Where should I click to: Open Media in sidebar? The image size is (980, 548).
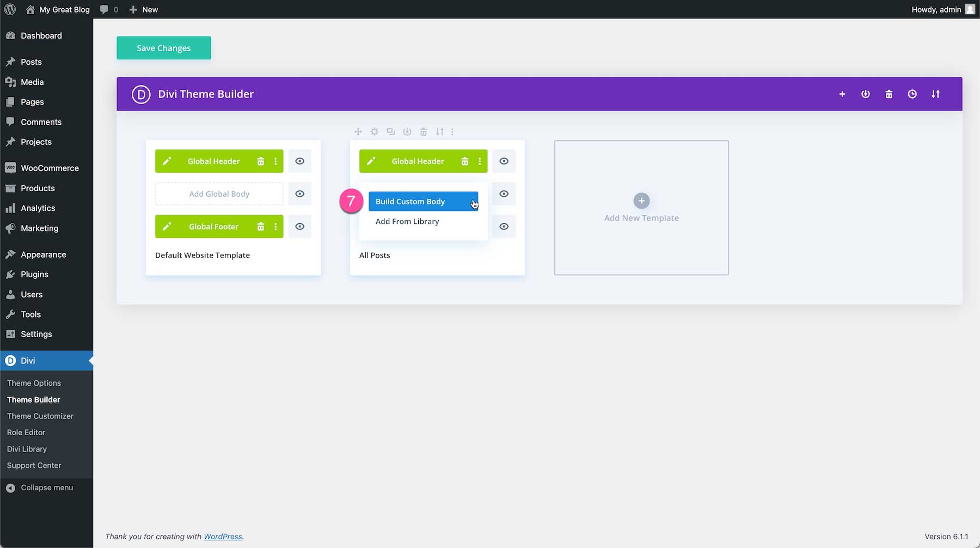tap(46, 82)
